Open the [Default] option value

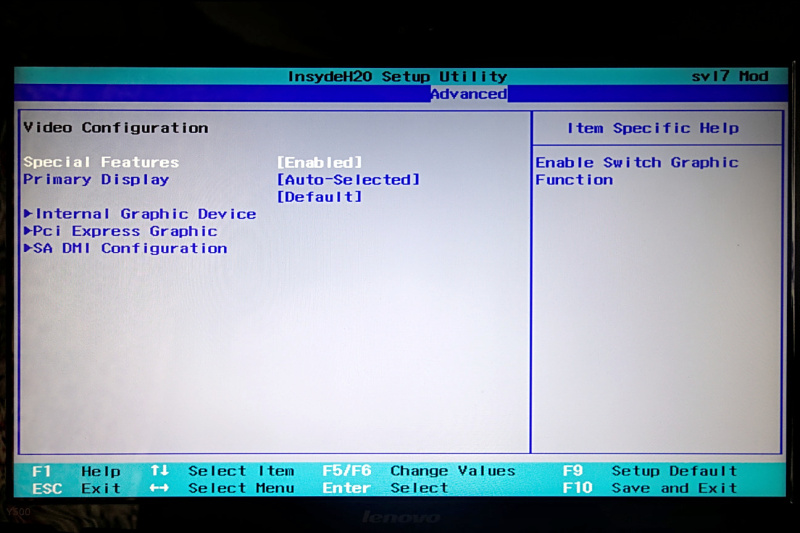pyautogui.click(x=319, y=197)
